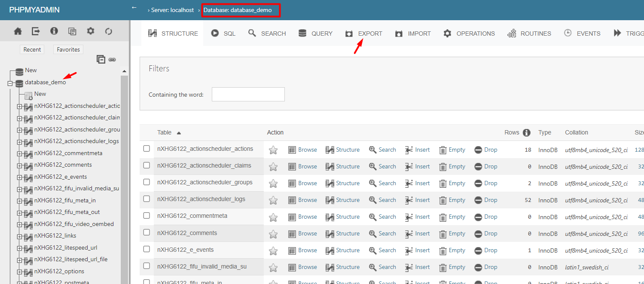
Task: Click the link with main panel icon
Action: pyautogui.click(x=112, y=60)
